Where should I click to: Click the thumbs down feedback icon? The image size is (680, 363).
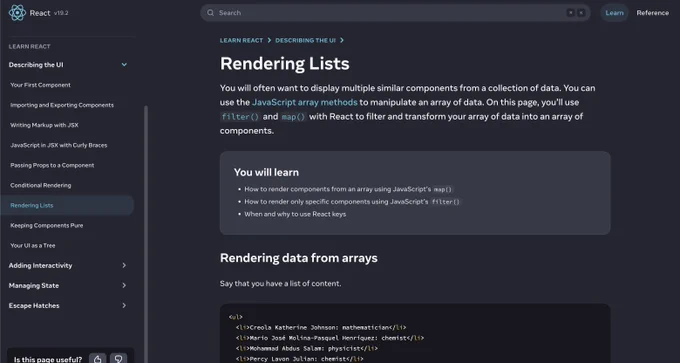(x=118, y=359)
